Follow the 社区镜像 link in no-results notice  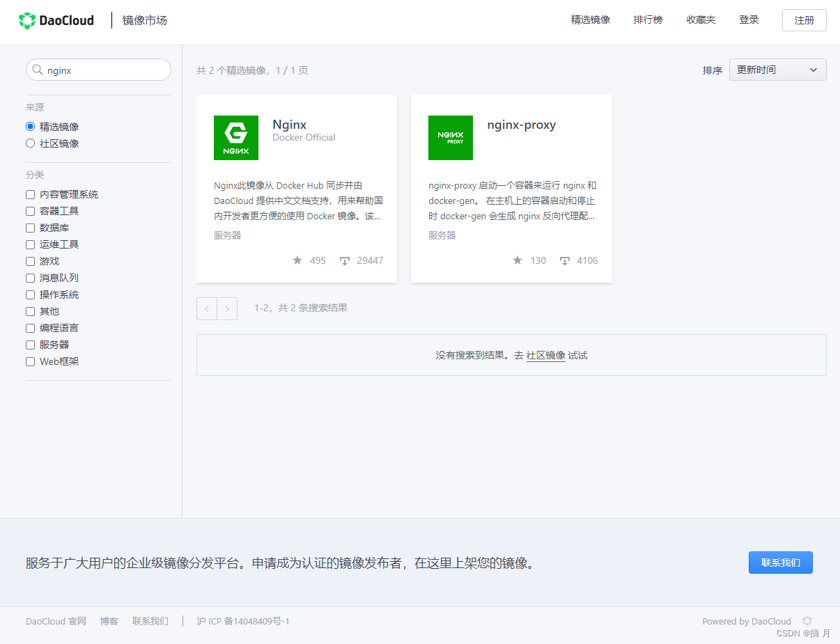click(546, 355)
